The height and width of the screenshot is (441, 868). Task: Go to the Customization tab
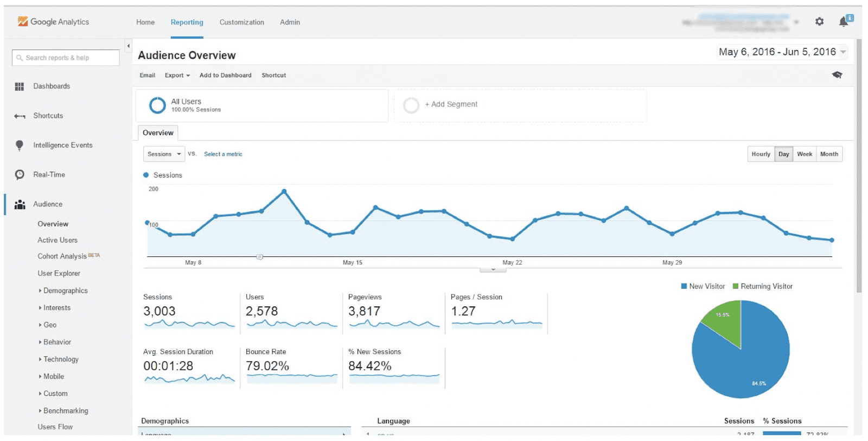pos(242,22)
